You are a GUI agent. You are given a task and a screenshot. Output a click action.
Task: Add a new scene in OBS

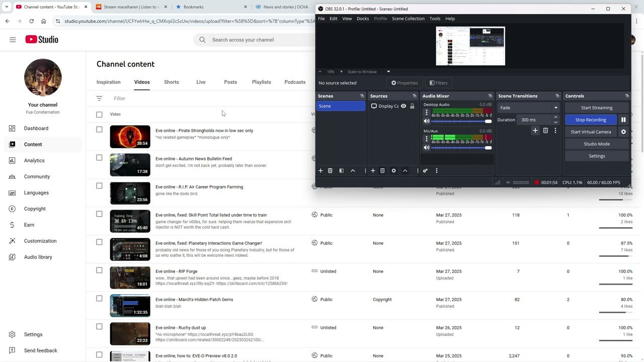click(320, 171)
